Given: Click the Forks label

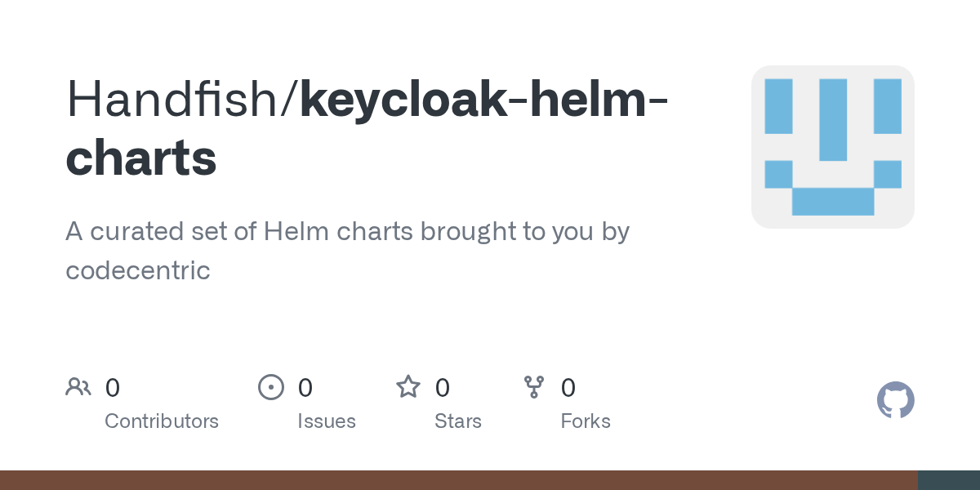Looking at the screenshot, I should [586, 421].
